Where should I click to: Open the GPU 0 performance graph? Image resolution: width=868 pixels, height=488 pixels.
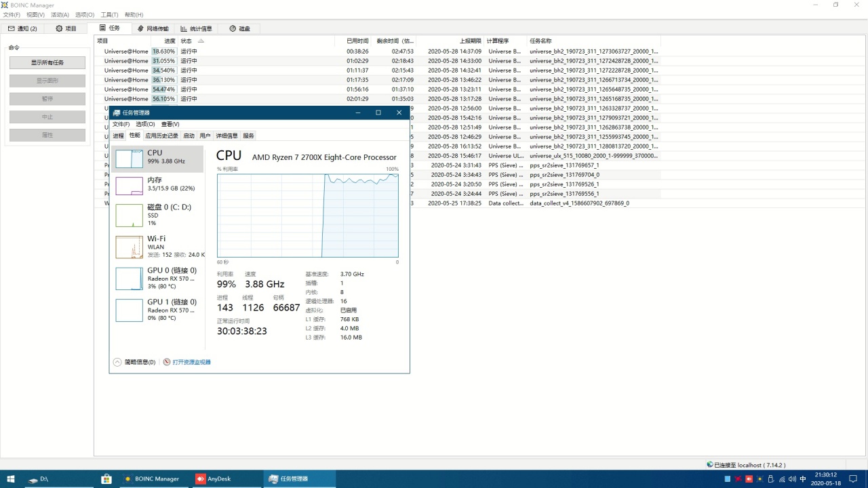coord(129,279)
